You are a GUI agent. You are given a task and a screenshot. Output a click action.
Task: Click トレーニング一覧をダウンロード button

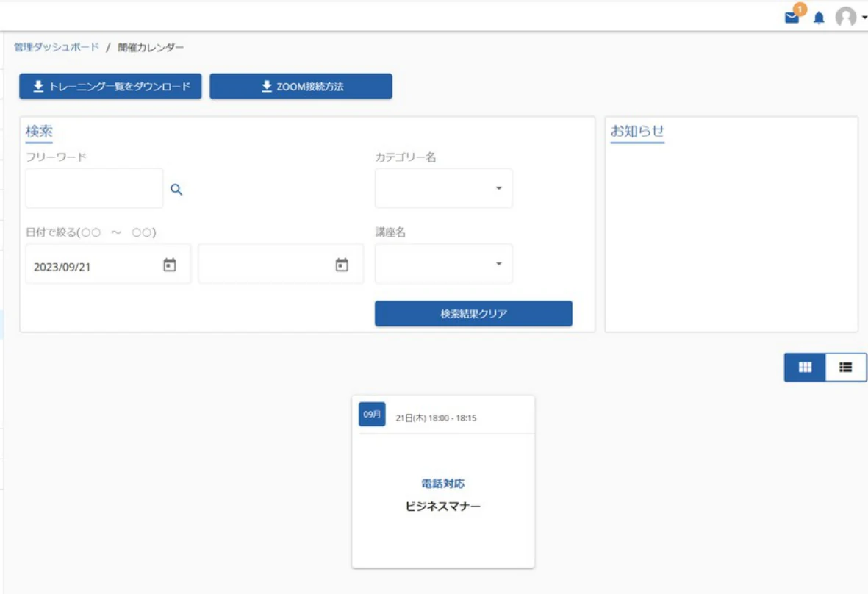[111, 86]
